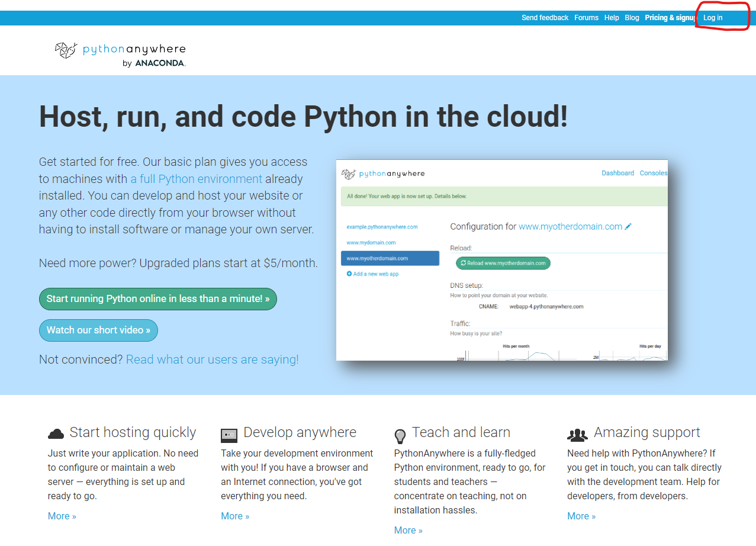Viewport: 756px width, 546px height.
Task: Click the cloud icon beside Start hosting quickly
Action: click(x=56, y=434)
